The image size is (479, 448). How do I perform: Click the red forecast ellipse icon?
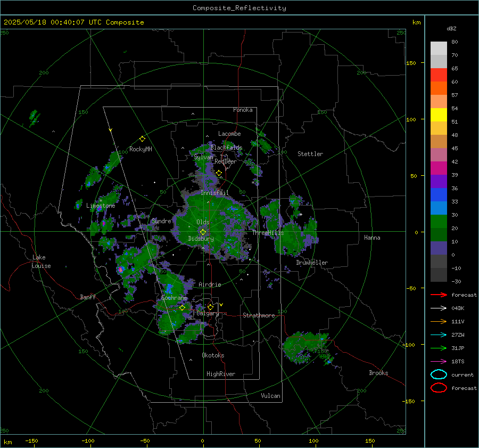[x=439, y=388]
